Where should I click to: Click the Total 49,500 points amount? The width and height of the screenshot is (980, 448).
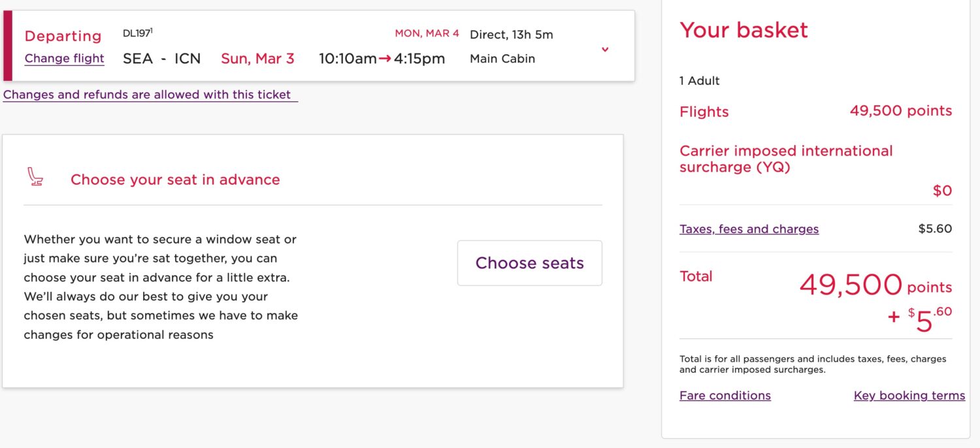pyautogui.click(x=849, y=285)
